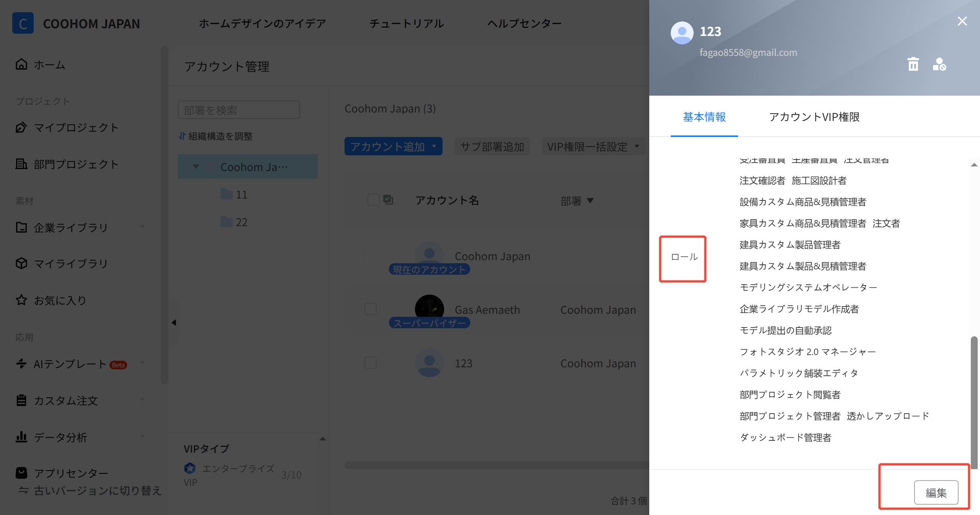Expand the 企業ライブラリ submenu arrow
This screenshot has width=980, height=515.
pyautogui.click(x=142, y=227)
